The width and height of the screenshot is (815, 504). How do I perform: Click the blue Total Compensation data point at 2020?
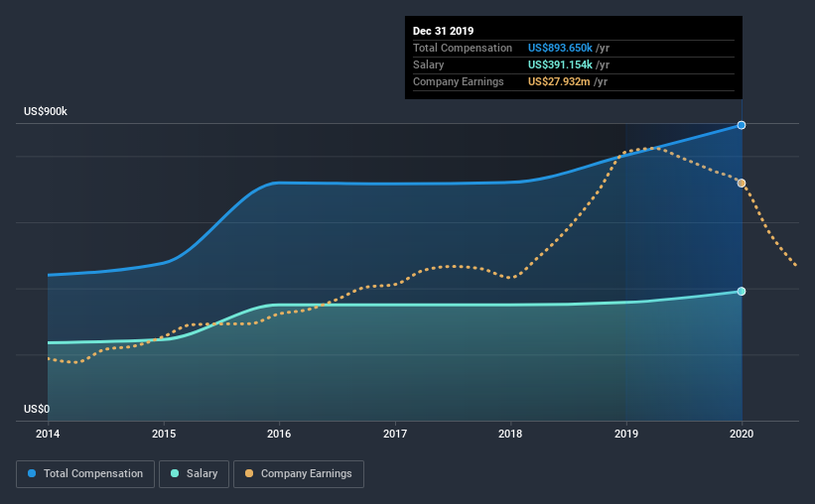pyautogui.click(x=742, y=125)
